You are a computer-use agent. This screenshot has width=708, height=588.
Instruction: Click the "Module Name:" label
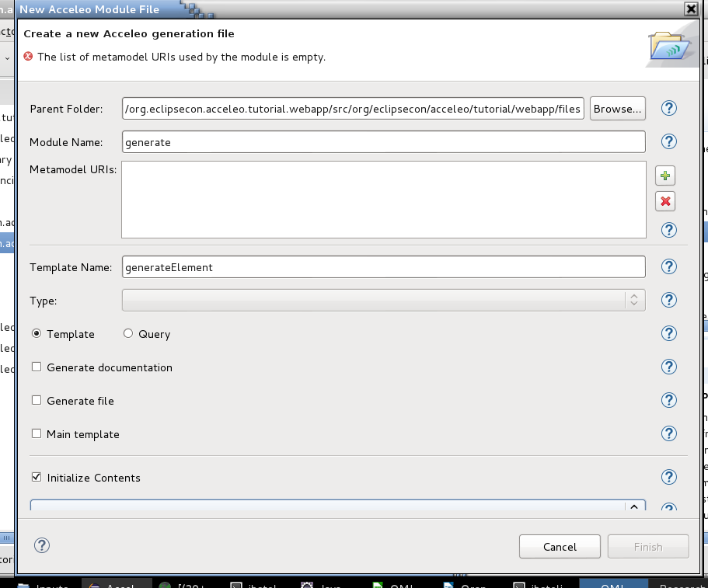click(66, 143)
